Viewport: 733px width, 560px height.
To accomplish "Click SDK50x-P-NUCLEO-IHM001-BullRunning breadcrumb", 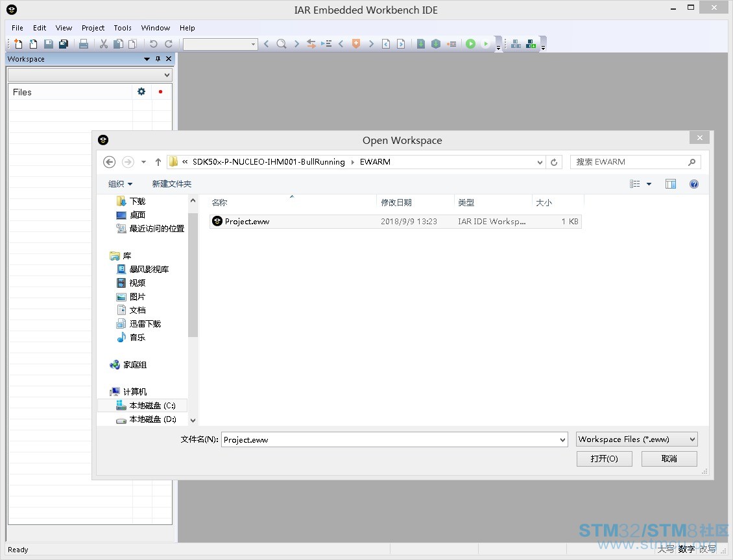I will click(269, 162).
